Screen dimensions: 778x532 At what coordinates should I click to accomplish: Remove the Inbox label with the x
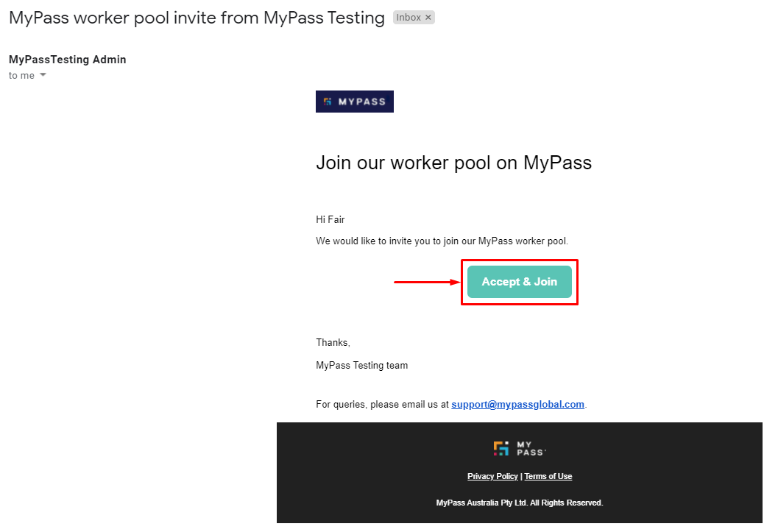click(x=428, y=18)
